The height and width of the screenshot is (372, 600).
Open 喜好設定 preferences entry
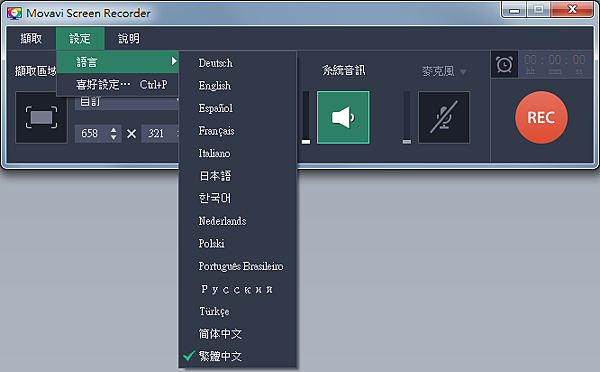(117, 84)
